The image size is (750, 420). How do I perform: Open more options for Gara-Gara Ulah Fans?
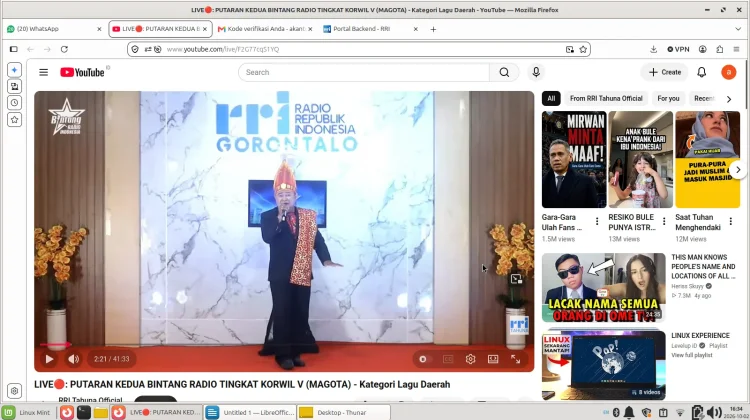coord(597,221)
